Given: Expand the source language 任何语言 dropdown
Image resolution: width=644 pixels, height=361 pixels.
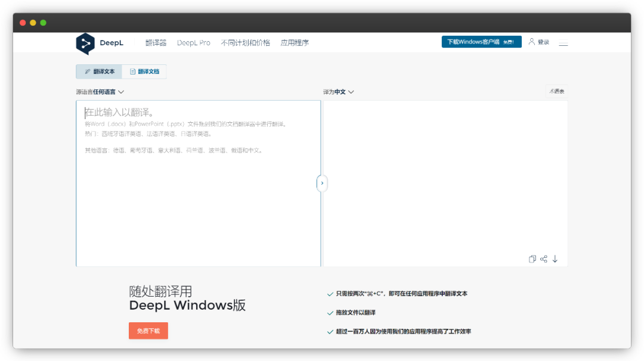Looking at the screenshot, I should [100, 92].
